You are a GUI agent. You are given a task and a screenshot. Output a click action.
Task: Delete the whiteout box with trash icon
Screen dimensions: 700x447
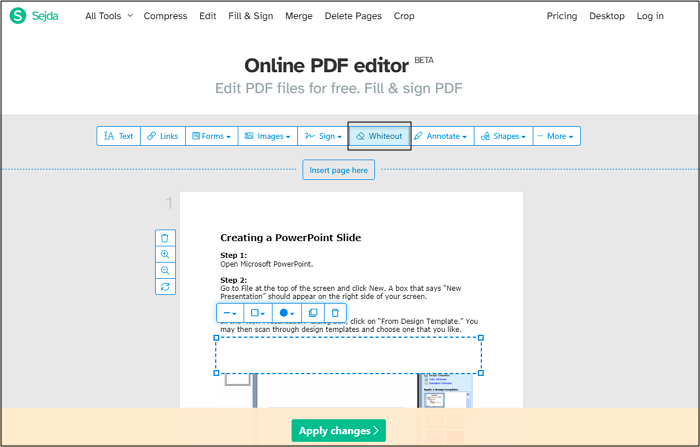(335, 313)
